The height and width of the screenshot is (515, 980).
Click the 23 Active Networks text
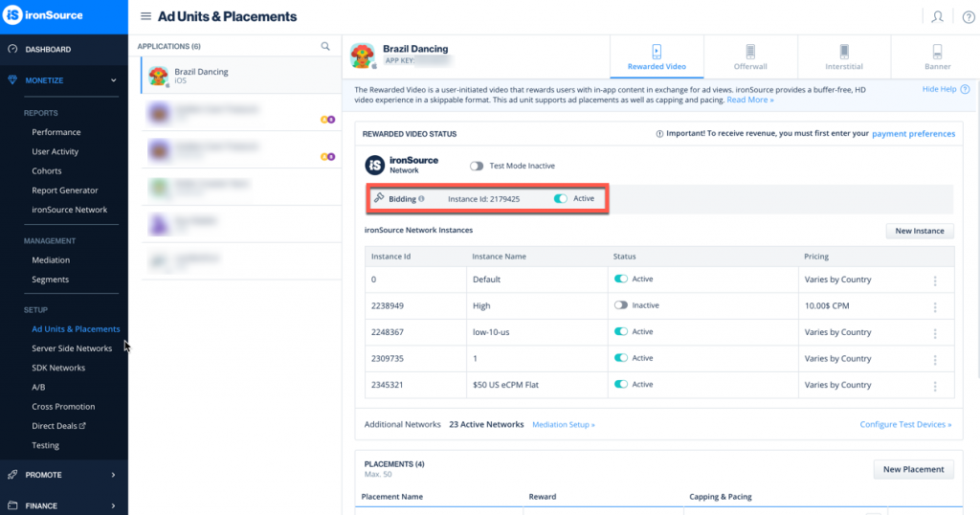pyautogui.click(x=486, y=424)
